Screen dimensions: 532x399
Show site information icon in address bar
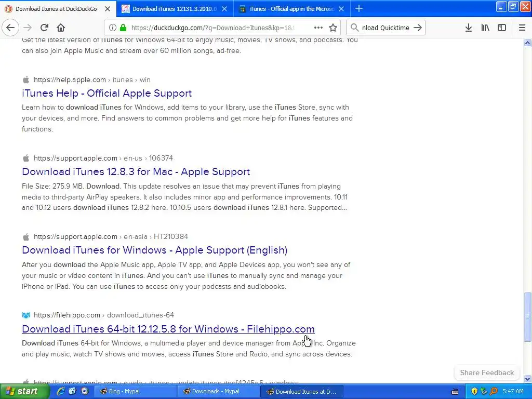tap(112, 28)
